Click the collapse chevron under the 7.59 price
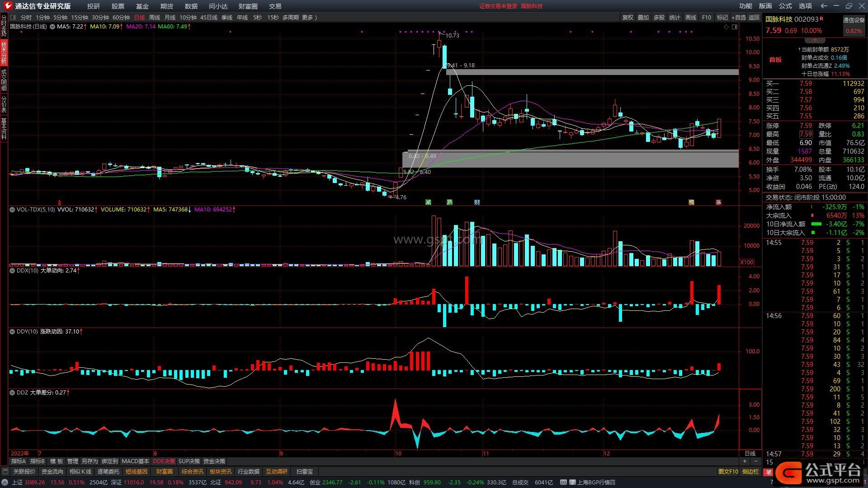The height and width of the screenshot is (488, 868). pos(815,40)
